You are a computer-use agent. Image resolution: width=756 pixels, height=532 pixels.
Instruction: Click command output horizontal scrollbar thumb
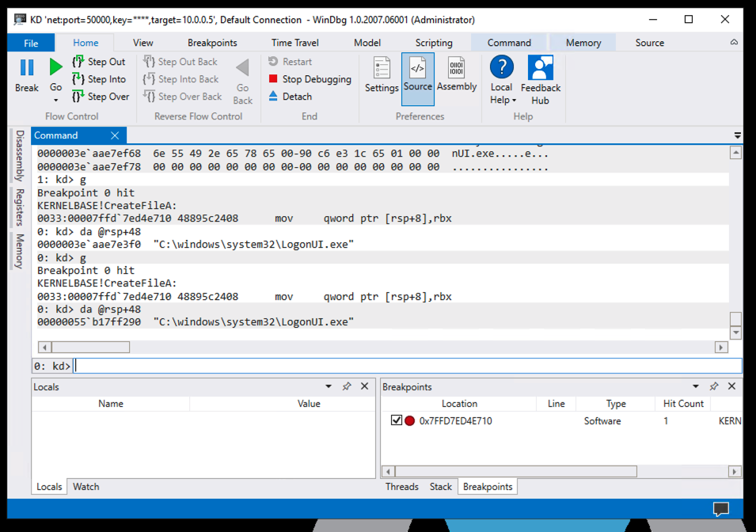91,348
